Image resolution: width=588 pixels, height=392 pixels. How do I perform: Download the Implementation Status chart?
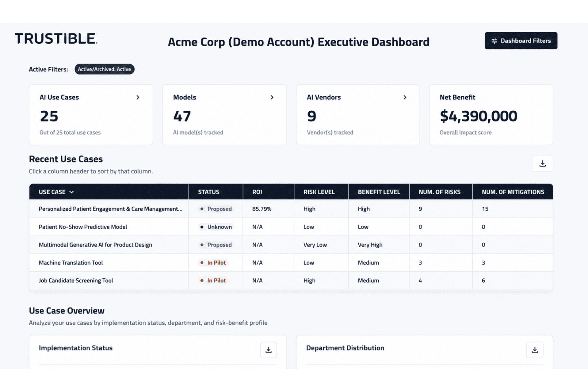point(269,350)
